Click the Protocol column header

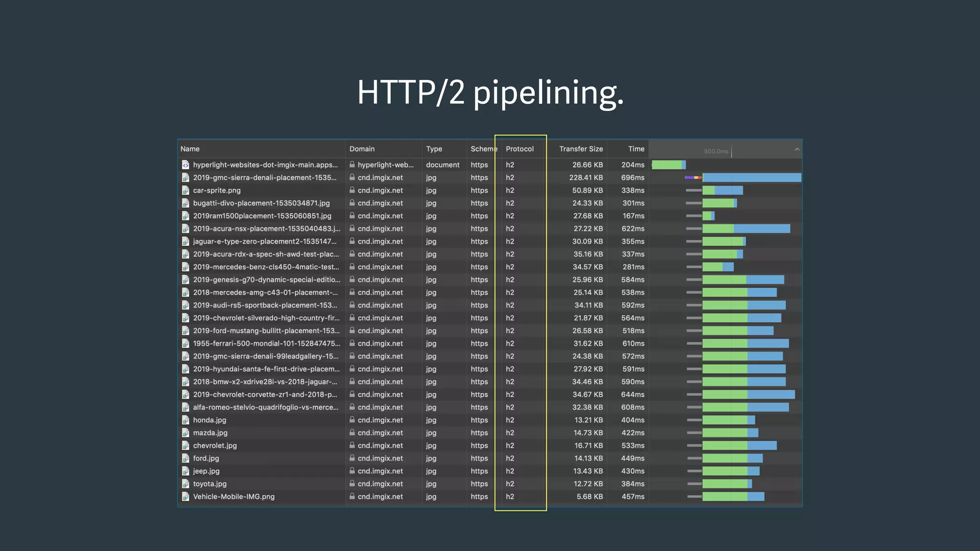(x=519, y=149)
